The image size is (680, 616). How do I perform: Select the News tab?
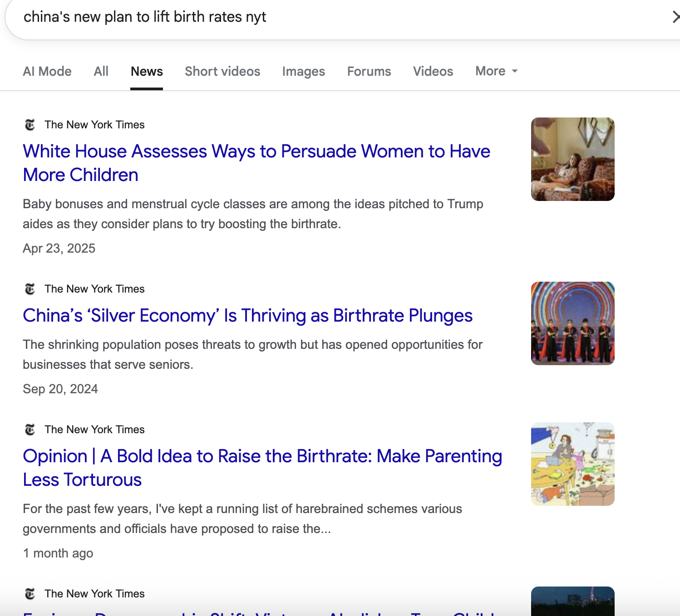tap(147, 71)
